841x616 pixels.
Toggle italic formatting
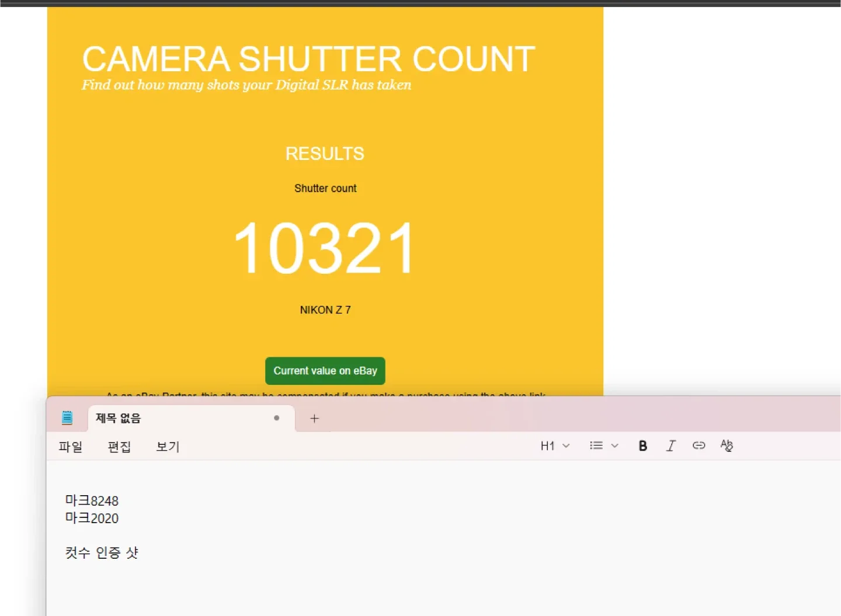tap(671, 446)
